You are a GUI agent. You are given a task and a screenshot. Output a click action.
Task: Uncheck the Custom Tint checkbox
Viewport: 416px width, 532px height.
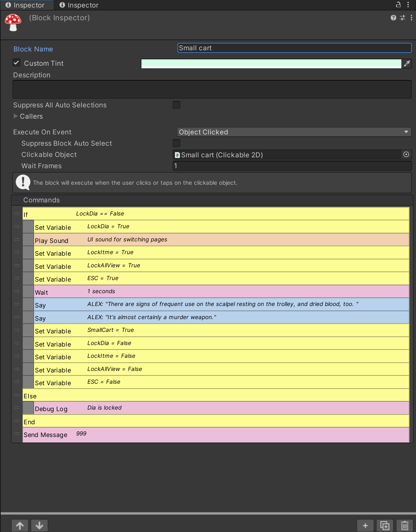pos(17,63)
